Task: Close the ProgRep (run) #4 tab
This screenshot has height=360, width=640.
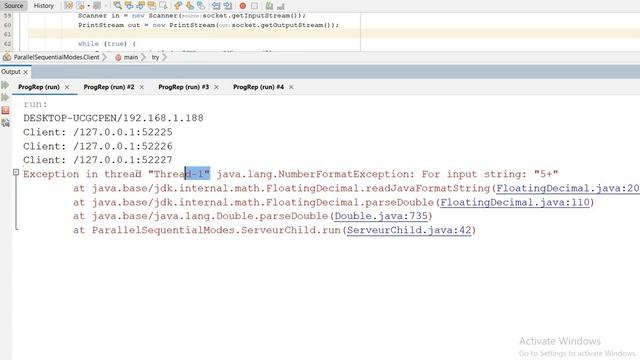Action: pos(291,87)
